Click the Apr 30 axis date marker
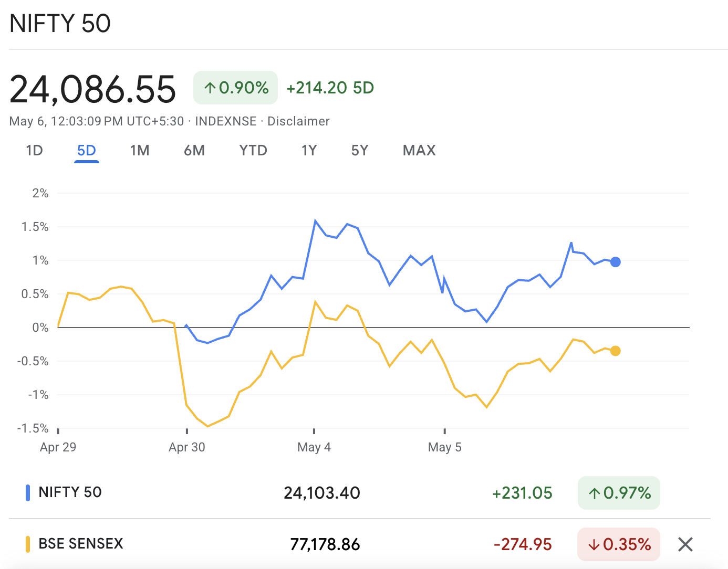This screenshot has height=569, width=728. [x=187, y=447]
